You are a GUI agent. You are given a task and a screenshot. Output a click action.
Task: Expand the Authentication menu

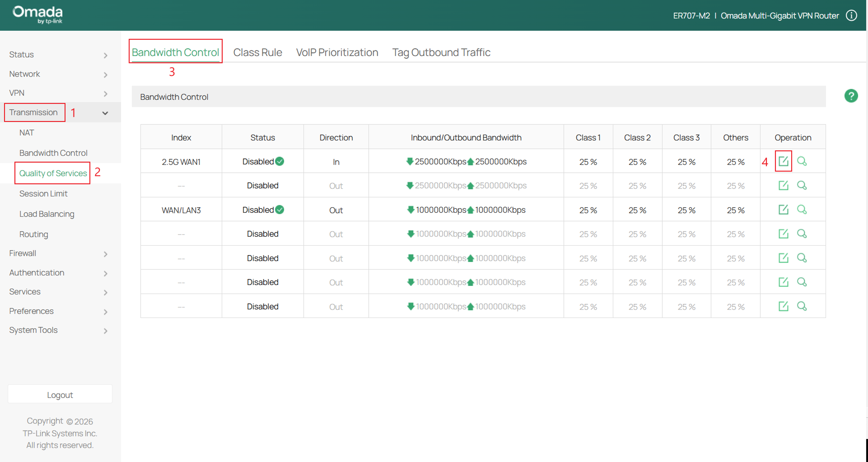(x=60, y=273)
